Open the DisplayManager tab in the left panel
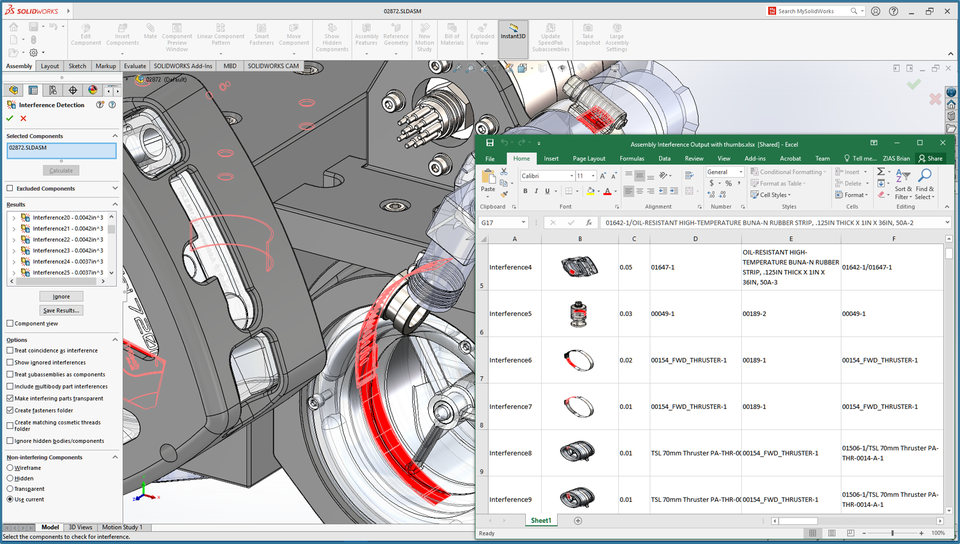 [x=91, y=90]
